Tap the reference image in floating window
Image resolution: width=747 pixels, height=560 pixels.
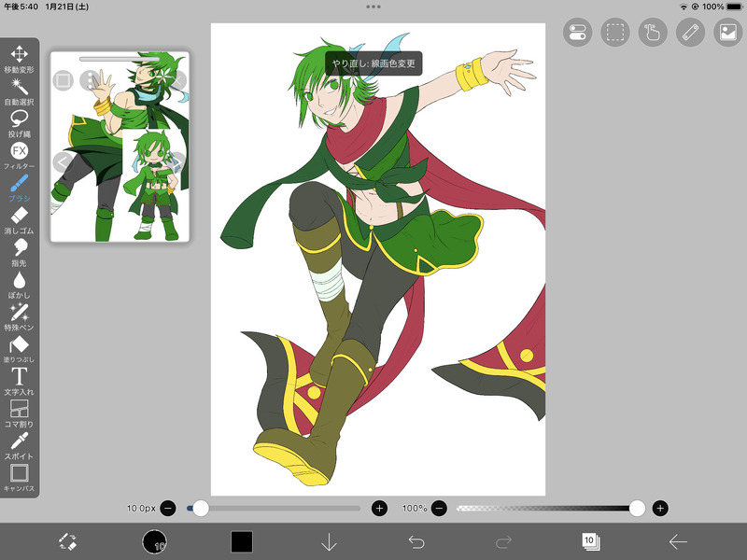coord(120,147)
